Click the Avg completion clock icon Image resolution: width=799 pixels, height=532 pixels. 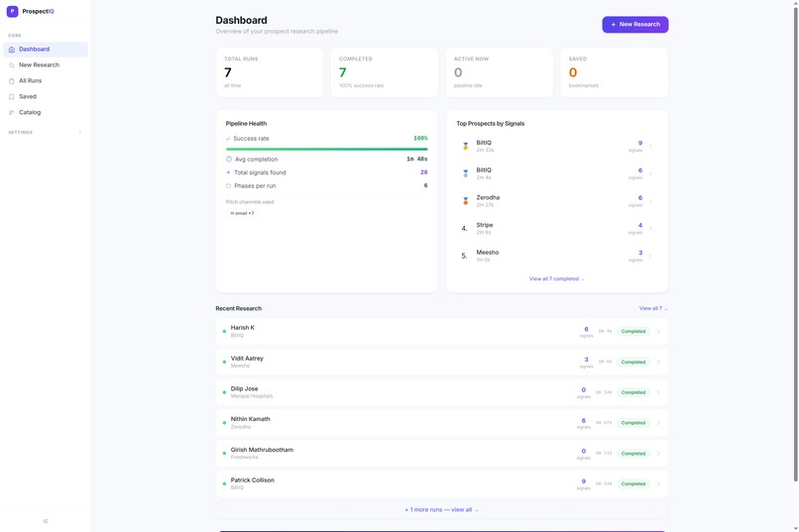[229, 160]
